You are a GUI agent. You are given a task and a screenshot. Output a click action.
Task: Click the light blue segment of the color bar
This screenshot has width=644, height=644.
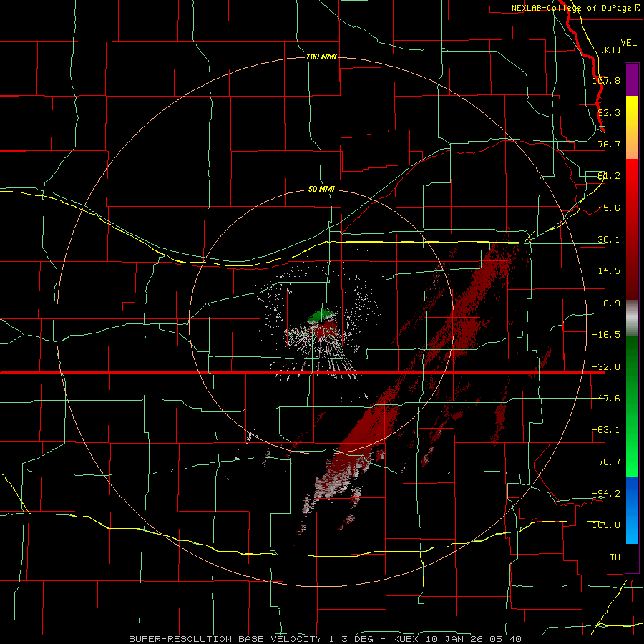point(632,528)
